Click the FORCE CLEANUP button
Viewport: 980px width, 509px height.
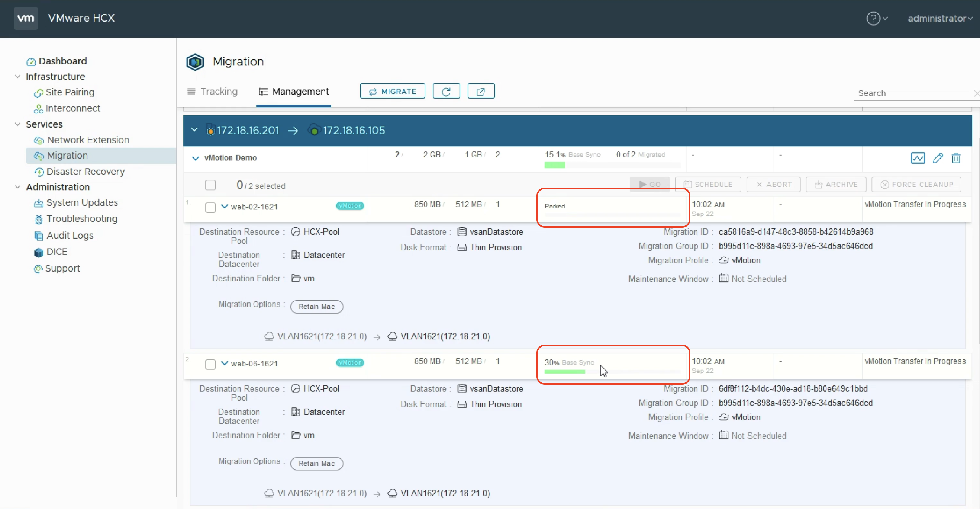(916, 184)
